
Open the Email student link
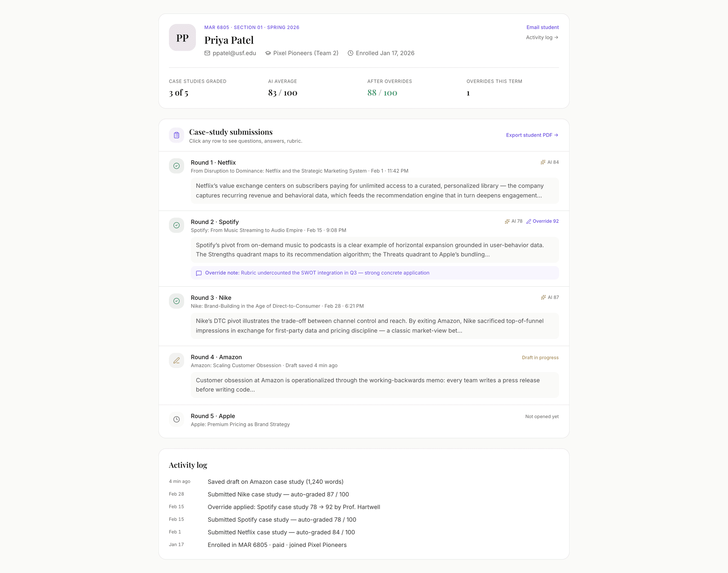[542, 27]
